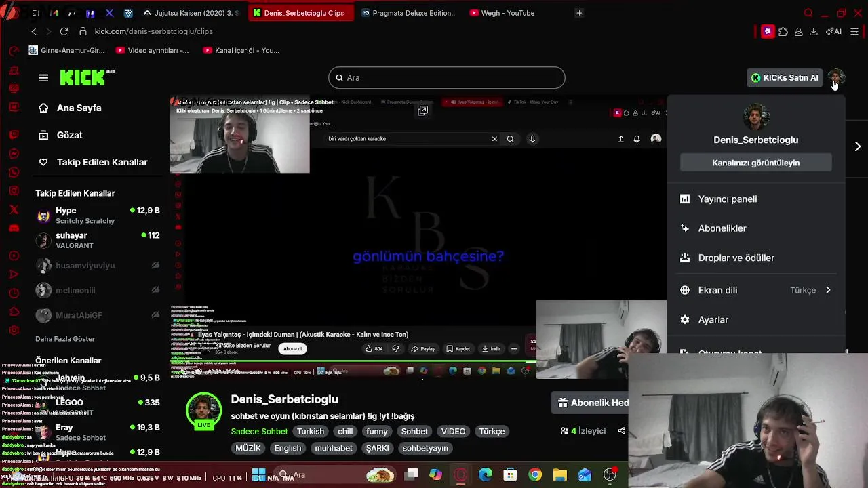Switch to Pragmata Deluxe Edition tab

(408, 13)
